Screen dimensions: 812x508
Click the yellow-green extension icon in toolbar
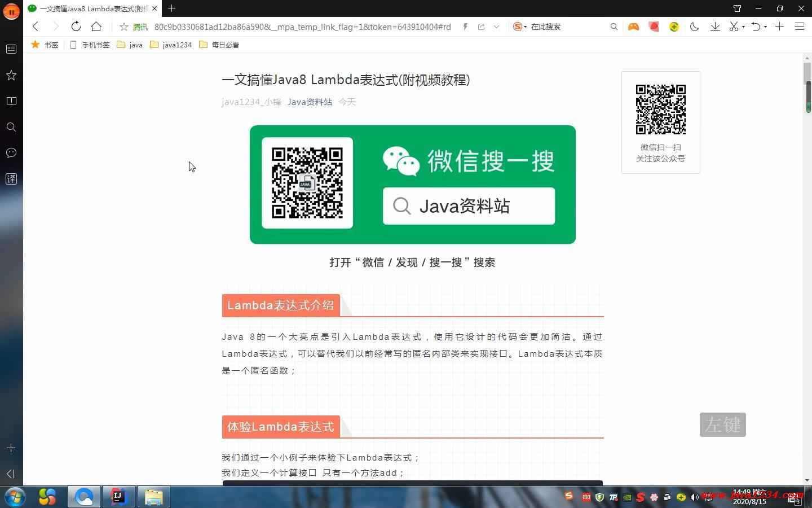coord(674,27)
